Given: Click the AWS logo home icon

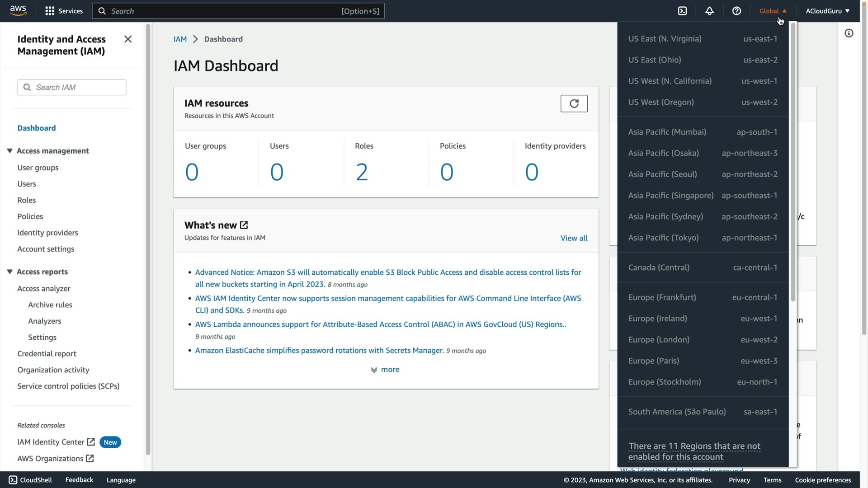Looking at the screenshot, I should click(18, 11).
